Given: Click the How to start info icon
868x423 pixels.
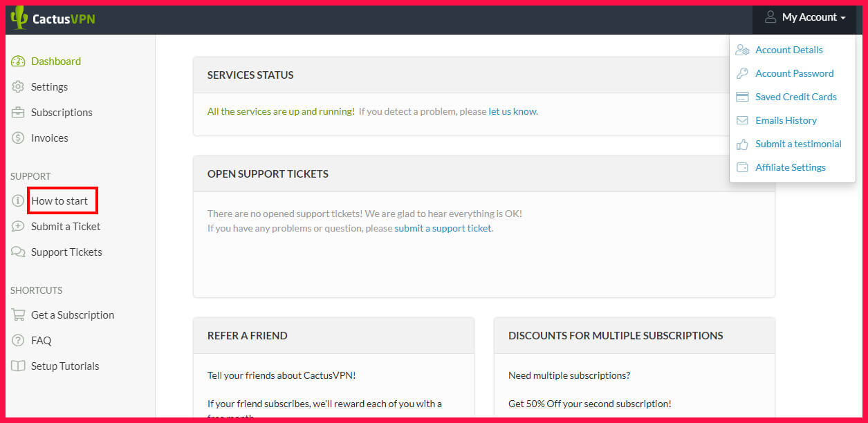Looking at the screenshot, I should pos(18,200).
